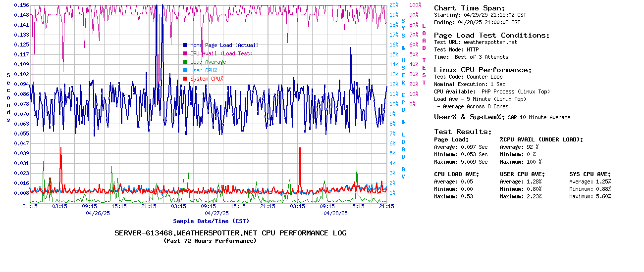Click the 'Test Results:' heading
644x272 pixels.
tap(463, 132)
